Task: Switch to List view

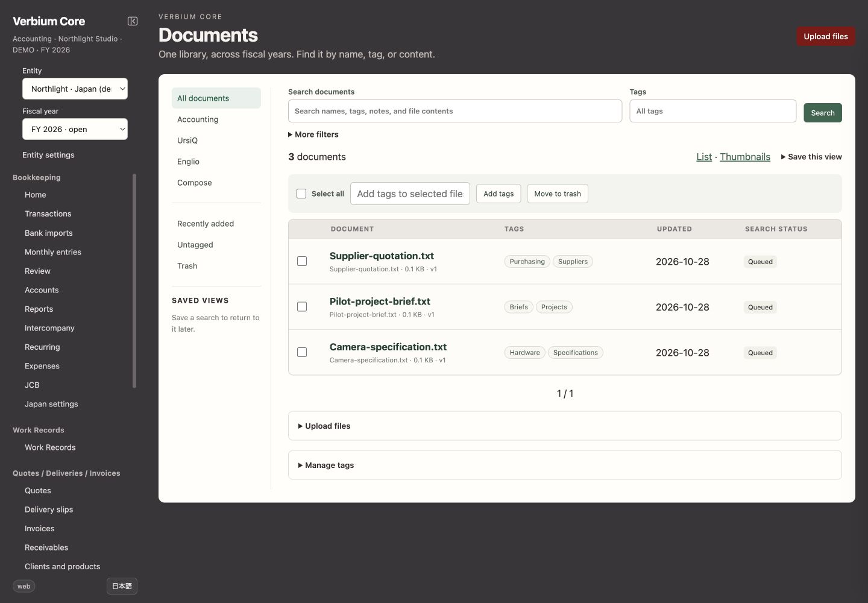Action: [704, 157]
